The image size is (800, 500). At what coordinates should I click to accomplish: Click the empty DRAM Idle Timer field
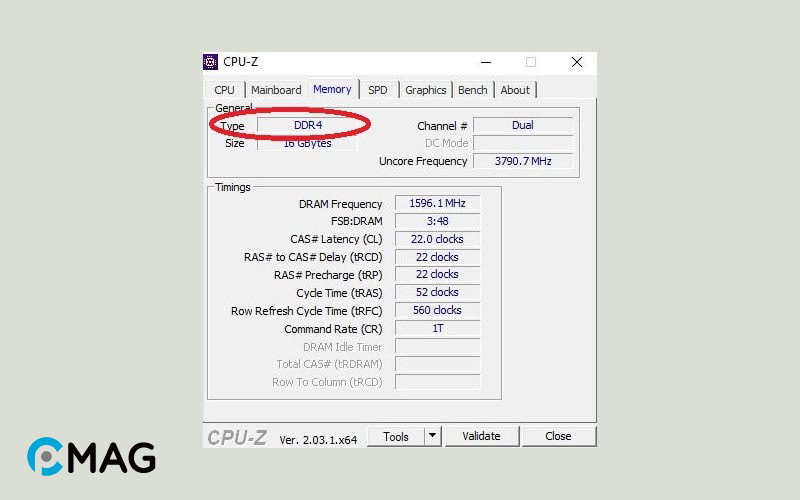[x=437, y=346]
